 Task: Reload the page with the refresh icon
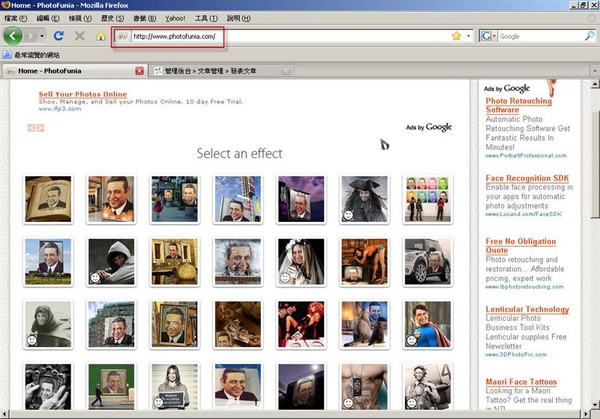pyautogui.click(x=59, y=36)
